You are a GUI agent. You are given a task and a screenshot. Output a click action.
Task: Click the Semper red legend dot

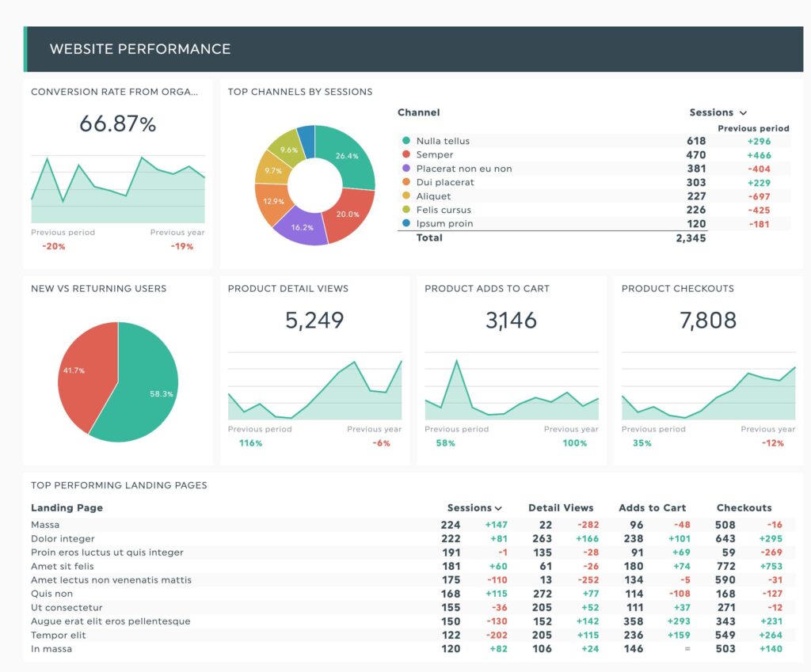click(406, 154)
